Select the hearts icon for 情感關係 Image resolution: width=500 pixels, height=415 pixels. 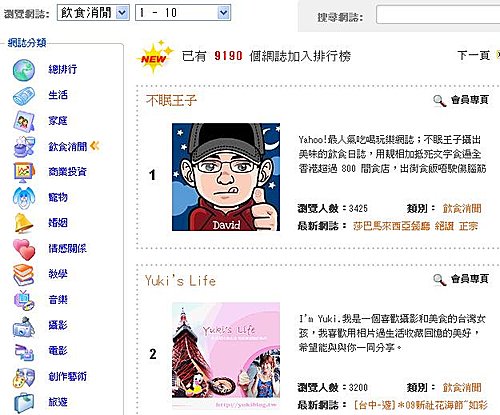tap(24, 249)
